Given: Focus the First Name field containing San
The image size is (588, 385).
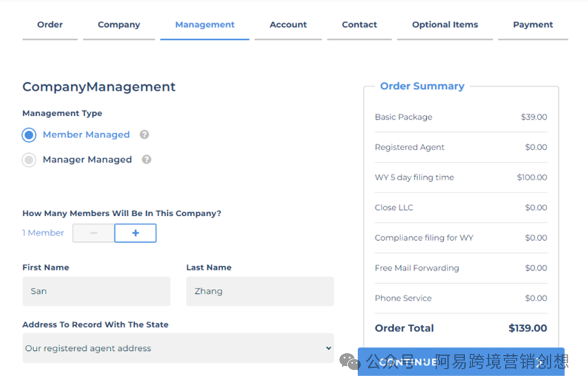Looking at the screenshot, I should point(97,291).
